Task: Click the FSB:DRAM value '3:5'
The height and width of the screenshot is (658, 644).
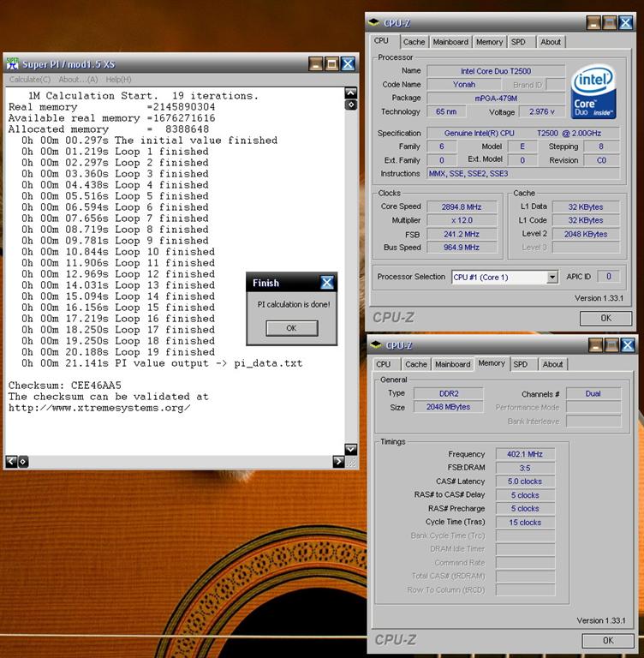Action: pyautogui.click(x=525, y=468)
